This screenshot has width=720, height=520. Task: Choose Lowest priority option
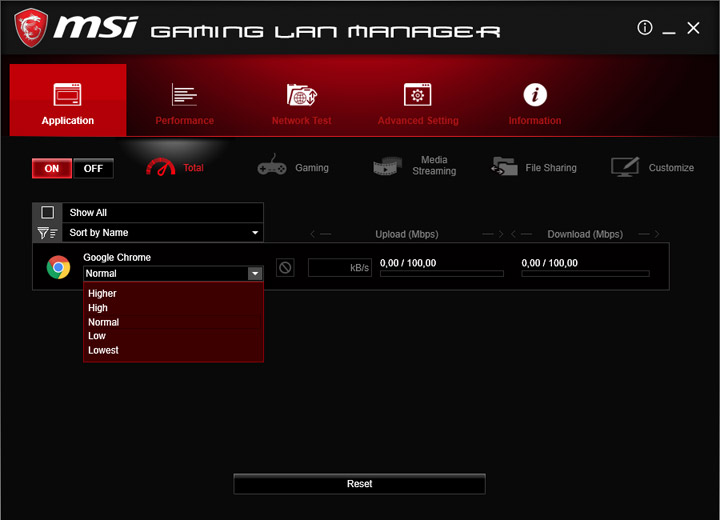(x=103, y=350)
